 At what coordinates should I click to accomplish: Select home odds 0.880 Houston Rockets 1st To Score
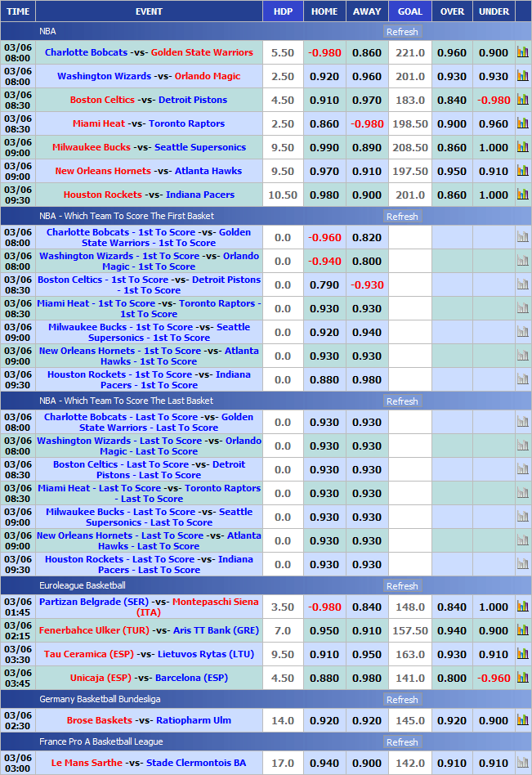[x=324, y=380]
